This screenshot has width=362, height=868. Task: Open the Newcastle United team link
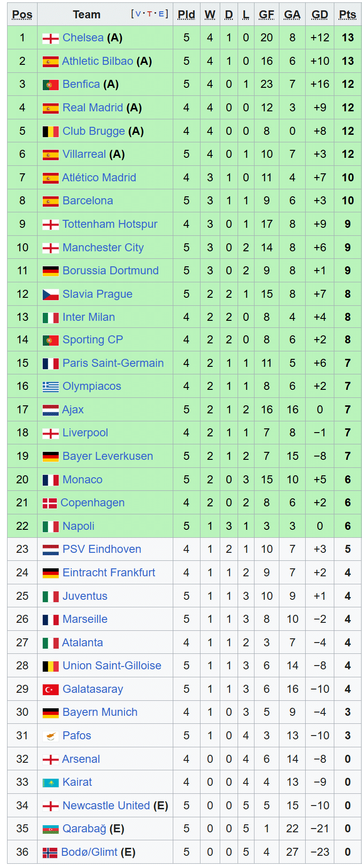pyautogui.click(x=106, y=806)
